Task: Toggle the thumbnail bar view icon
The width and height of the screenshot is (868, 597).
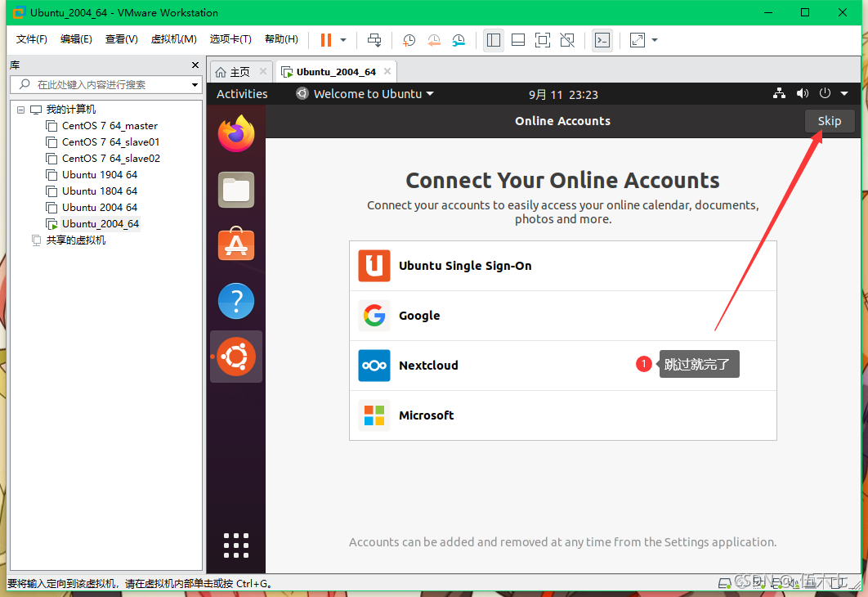Action: (x=518, y=40)
